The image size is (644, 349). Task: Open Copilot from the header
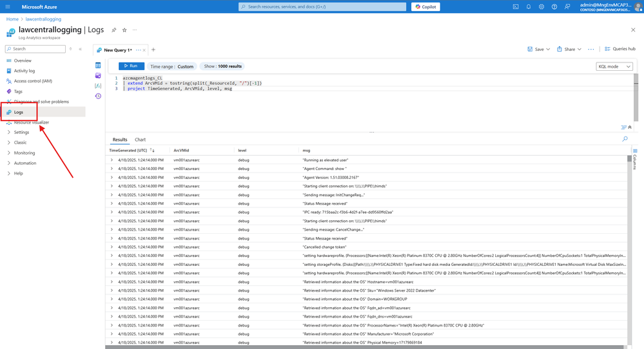coord(425,6)
